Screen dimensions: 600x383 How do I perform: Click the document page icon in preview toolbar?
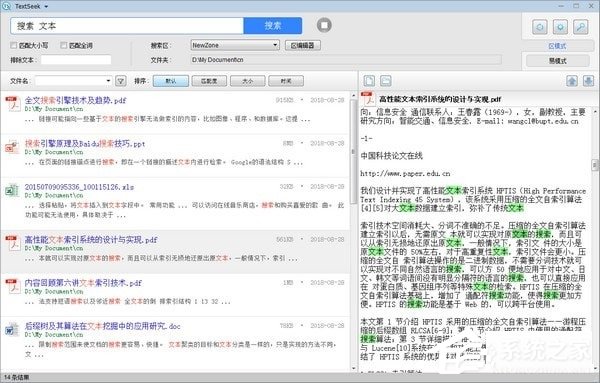coord(369,81)
